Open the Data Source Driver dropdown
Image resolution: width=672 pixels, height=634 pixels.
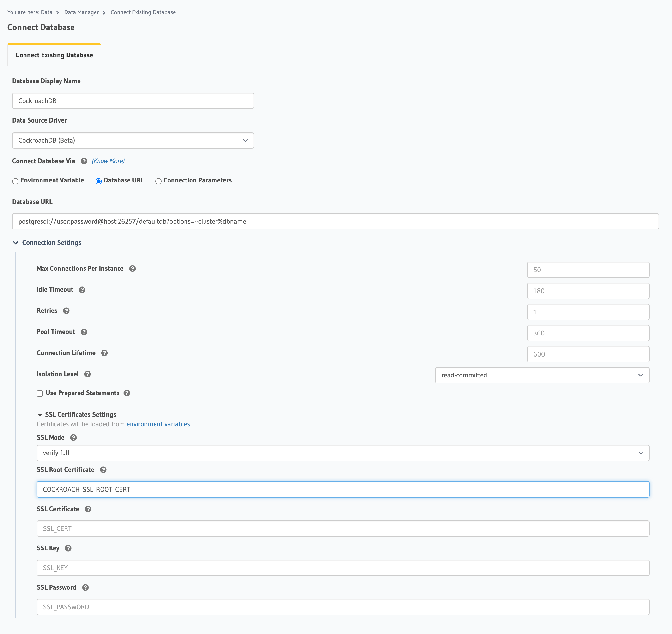133,141
